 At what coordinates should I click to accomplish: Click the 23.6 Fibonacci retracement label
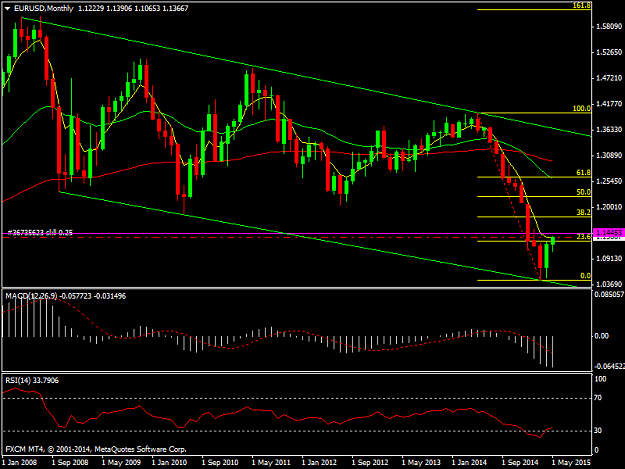click(x=584, y=237)
